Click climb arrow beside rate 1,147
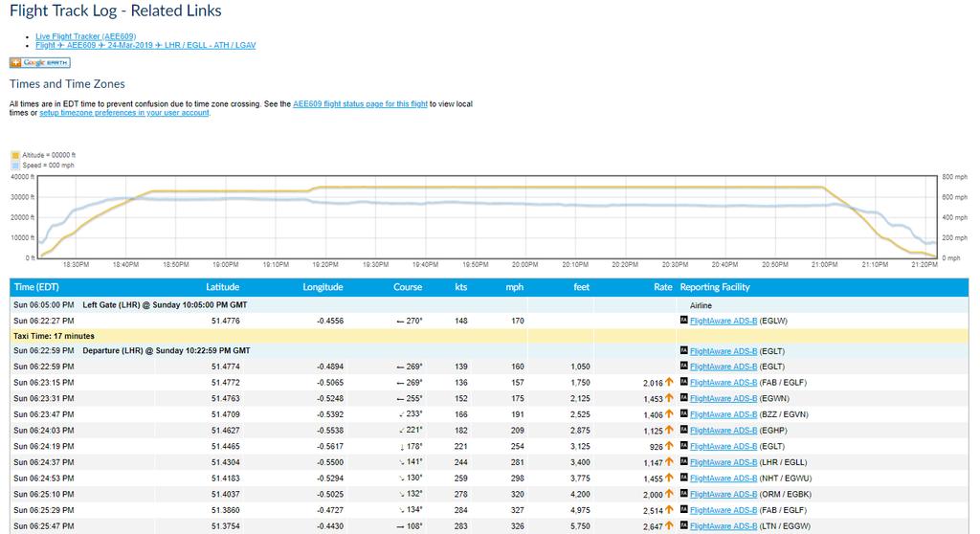 [x=669, y=461]
